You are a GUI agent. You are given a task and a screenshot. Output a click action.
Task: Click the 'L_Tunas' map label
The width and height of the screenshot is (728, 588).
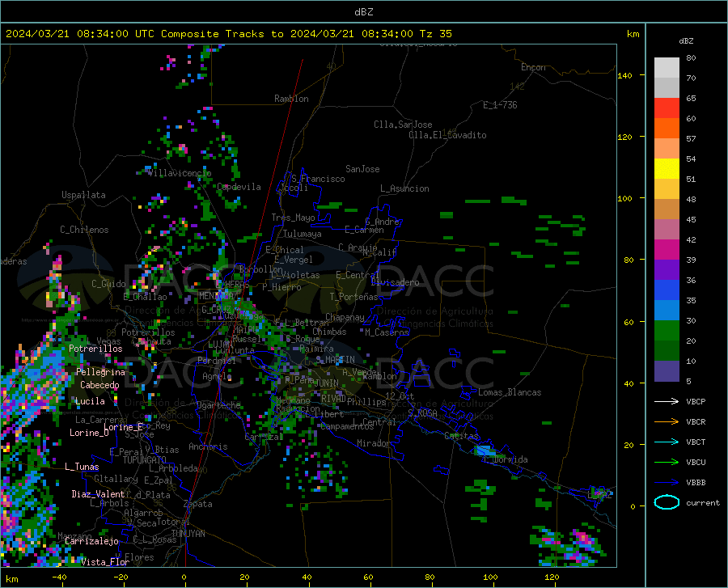(82, 467)
